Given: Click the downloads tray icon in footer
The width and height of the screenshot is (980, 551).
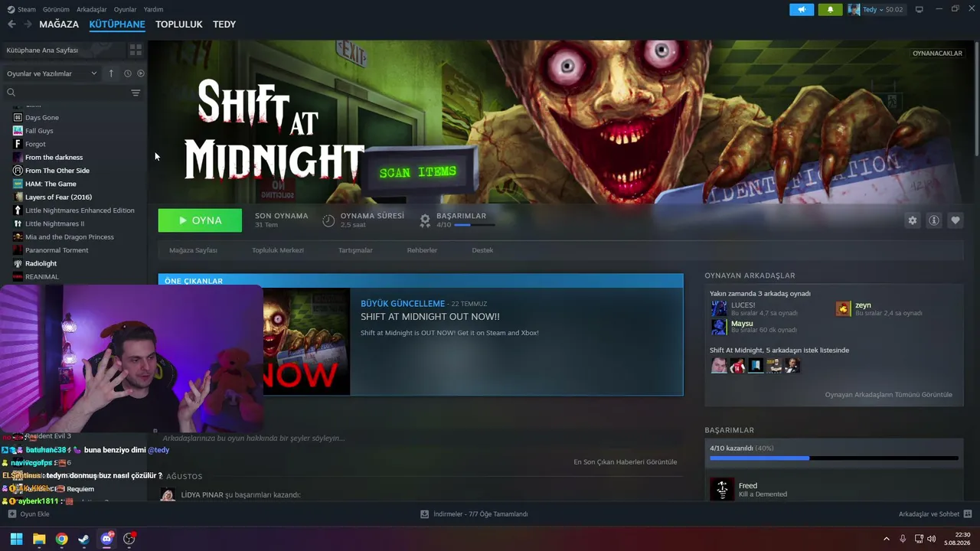Looking at the screenshot, I should tap(425, 514).
